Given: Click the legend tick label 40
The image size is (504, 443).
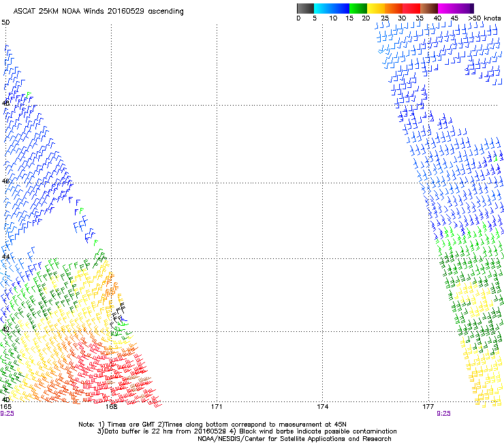Looking at the screenshot, I should click(x=437, y=18).
